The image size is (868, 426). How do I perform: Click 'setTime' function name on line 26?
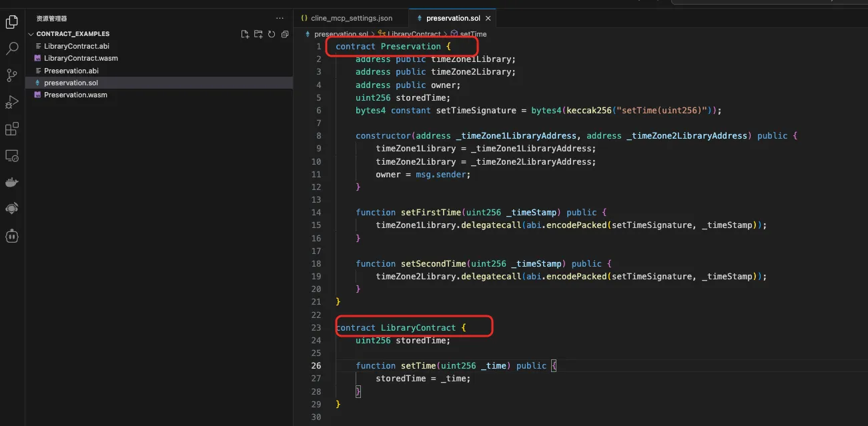418,366
